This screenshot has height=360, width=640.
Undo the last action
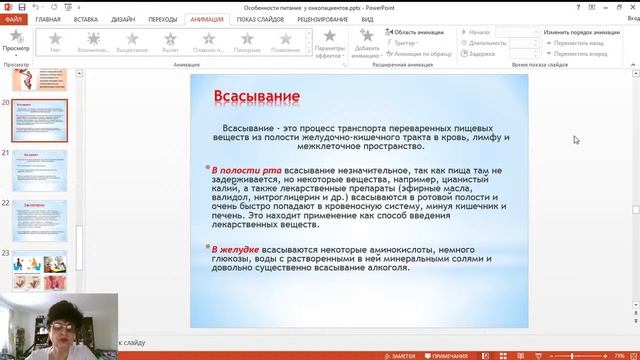pos(36,7)
